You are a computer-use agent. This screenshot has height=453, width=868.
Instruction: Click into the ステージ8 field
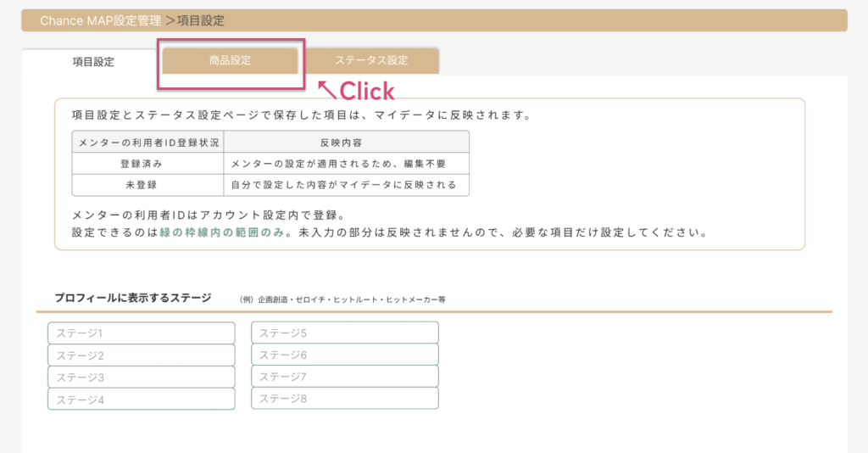344,399
